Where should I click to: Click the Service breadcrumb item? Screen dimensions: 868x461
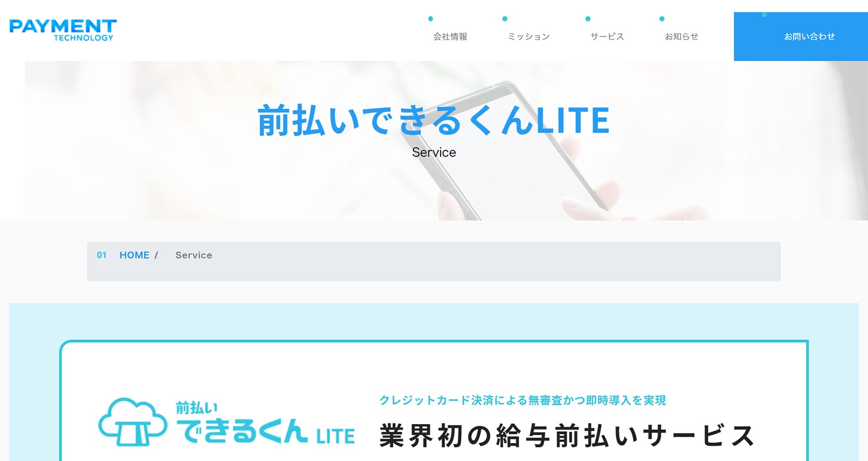194,255
